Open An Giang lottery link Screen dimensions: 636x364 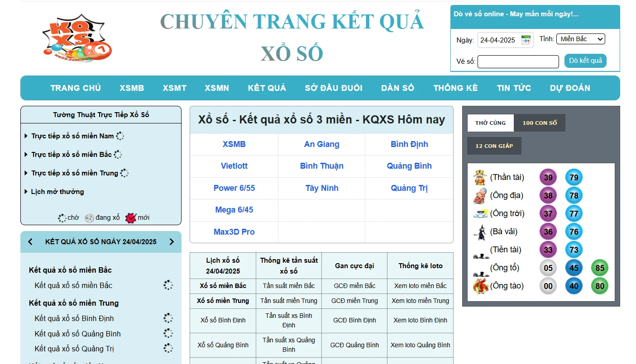(x=322, y=144)
